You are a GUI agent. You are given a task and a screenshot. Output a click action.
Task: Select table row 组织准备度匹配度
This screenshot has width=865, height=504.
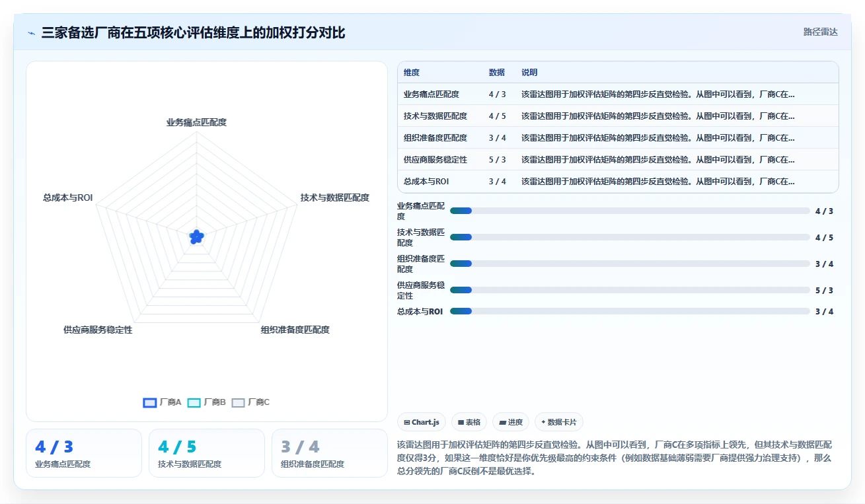coord(618,137)
